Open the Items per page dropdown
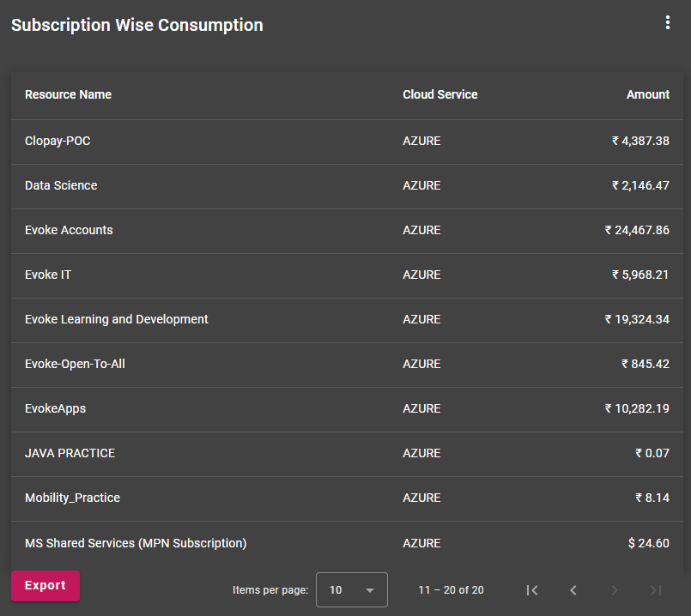 352,589
